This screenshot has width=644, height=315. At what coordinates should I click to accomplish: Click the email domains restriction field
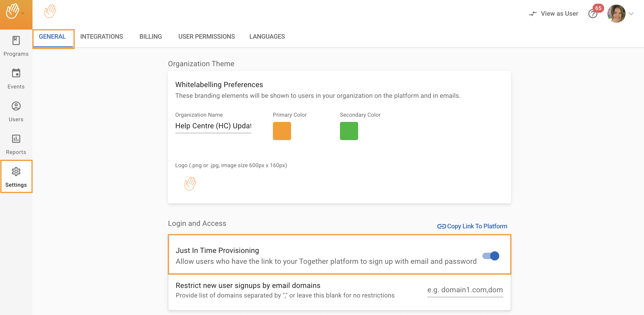click(x=465, y=290)
